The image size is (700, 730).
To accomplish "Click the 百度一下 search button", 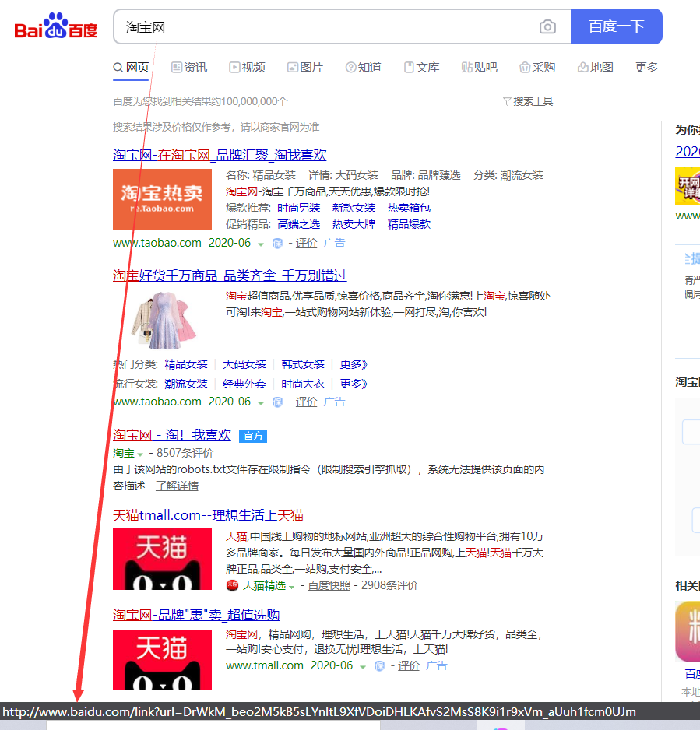I will pos(616,26).
